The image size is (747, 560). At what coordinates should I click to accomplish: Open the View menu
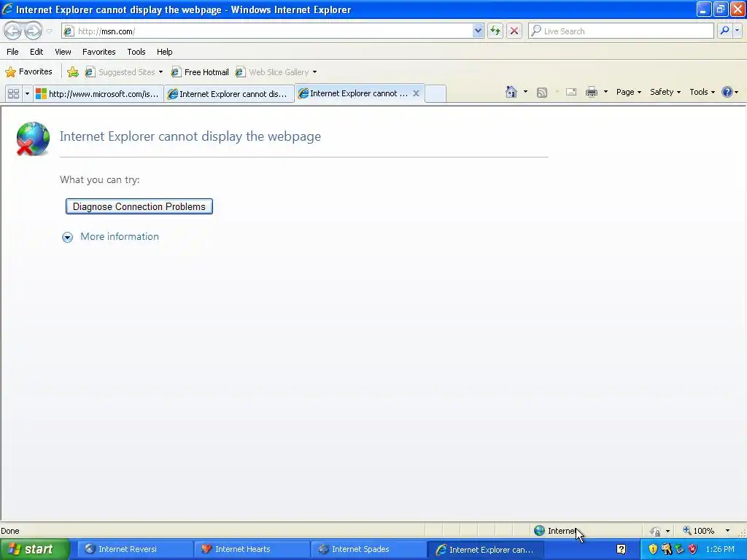(63, 52)
